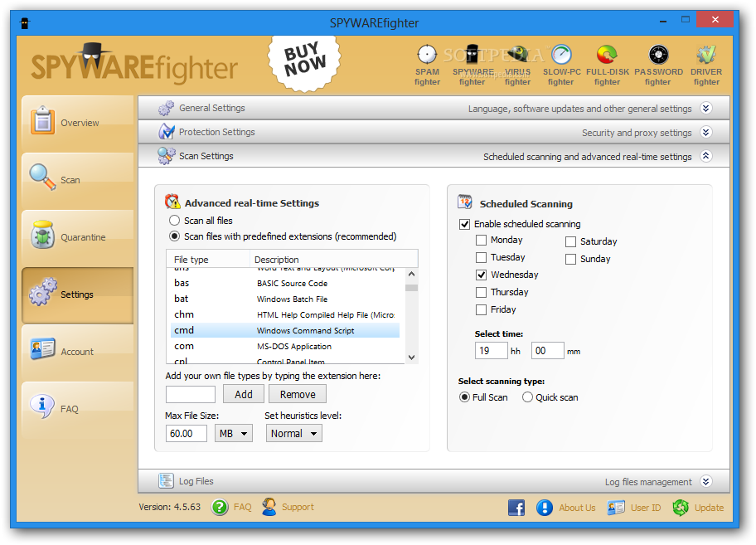
Task: Collapse Scan Settings section chevron
Action: coord(706,156)
